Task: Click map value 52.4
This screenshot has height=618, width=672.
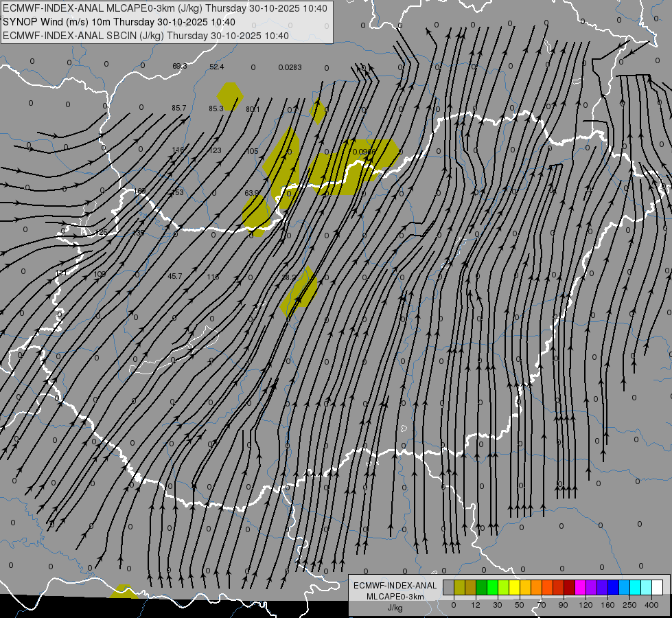Action: 217,67
